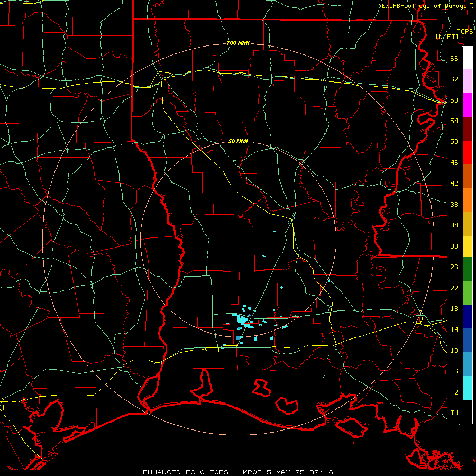Click the legend value 14
Viewport: 476px width, 476px height.
(x=454, y=329)
